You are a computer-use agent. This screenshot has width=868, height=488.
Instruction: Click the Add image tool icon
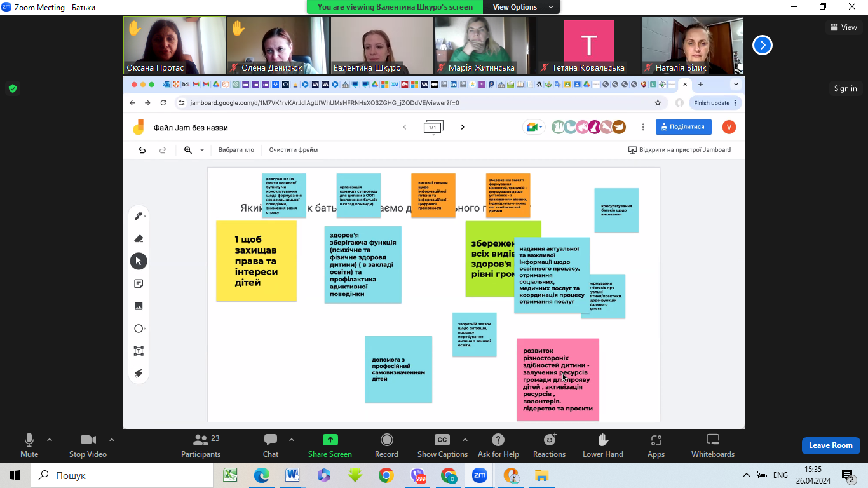click(x=139, y=306)
